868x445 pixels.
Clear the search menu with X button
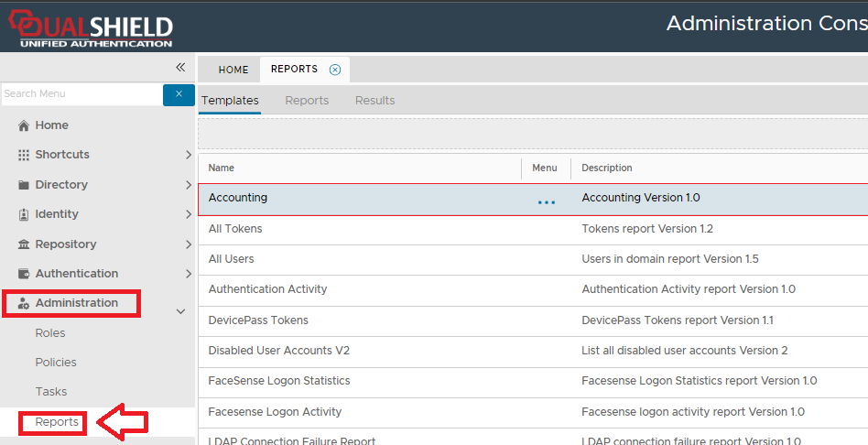179,94
